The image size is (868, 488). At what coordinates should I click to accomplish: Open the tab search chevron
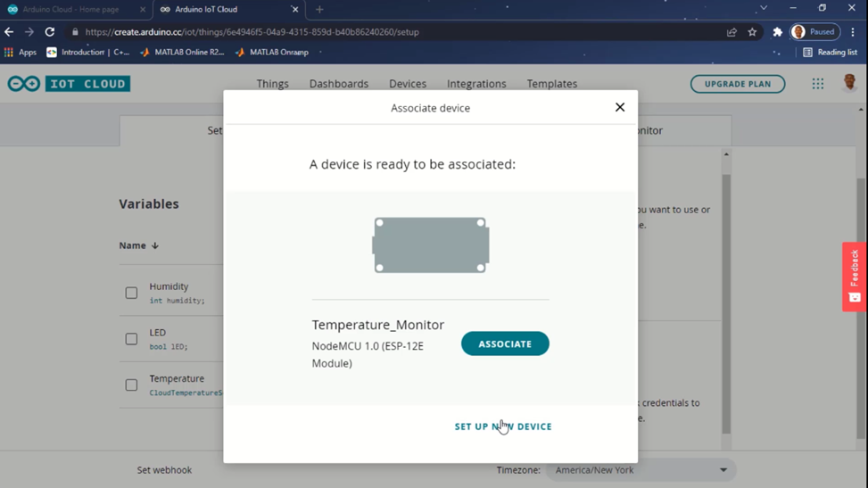tap(764, 8)
